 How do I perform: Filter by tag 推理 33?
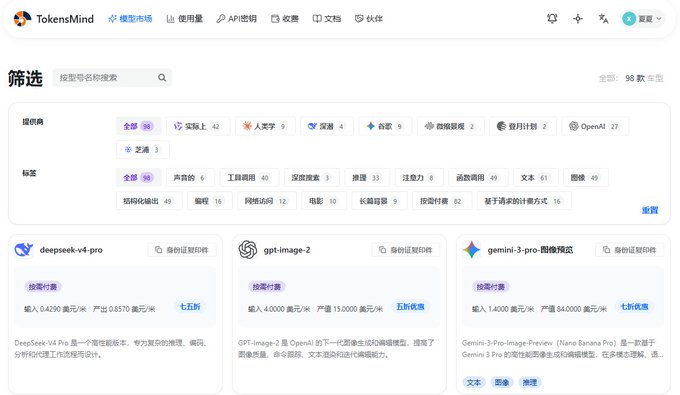pyautogui.click(x=367, y=177)
